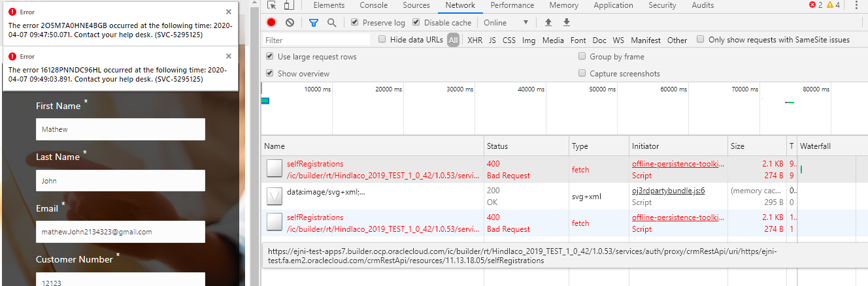The image size is (868, 286).
Task: Filter requests by Media
Action: (553, 40)
